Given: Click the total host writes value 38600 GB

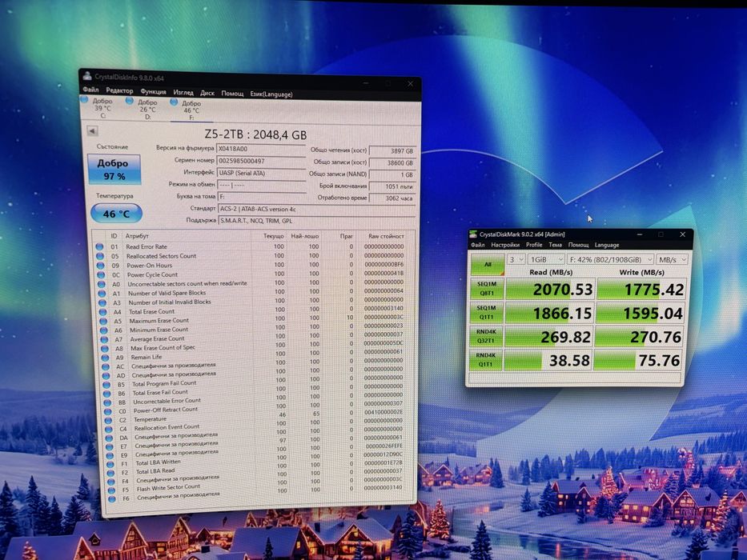Looking at the screenshot, I should (x=392, y=163).
